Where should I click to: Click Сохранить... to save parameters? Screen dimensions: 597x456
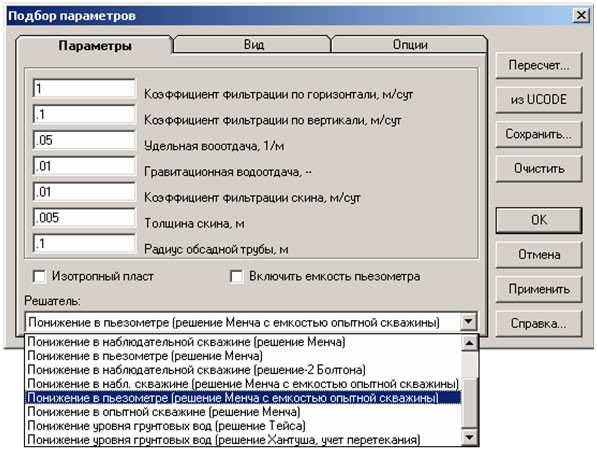point(539,134)
